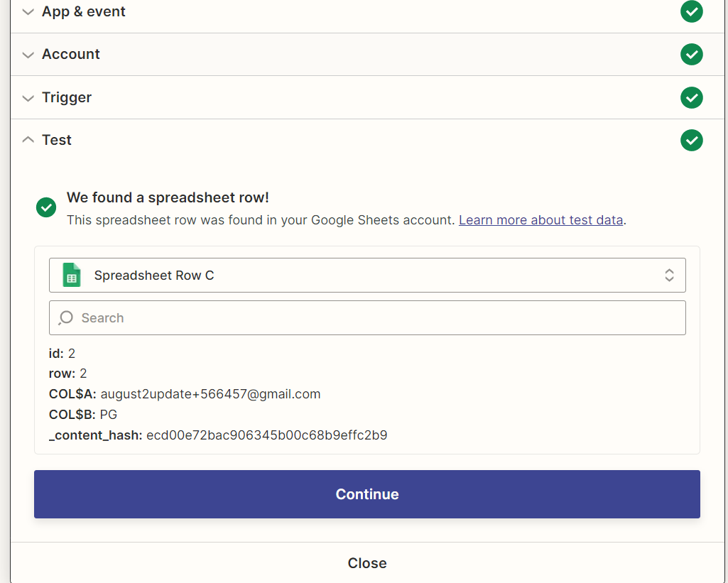Open the Trigger section heading
The height and width of the screenshot is (583, 728).
tap(67, 97)
